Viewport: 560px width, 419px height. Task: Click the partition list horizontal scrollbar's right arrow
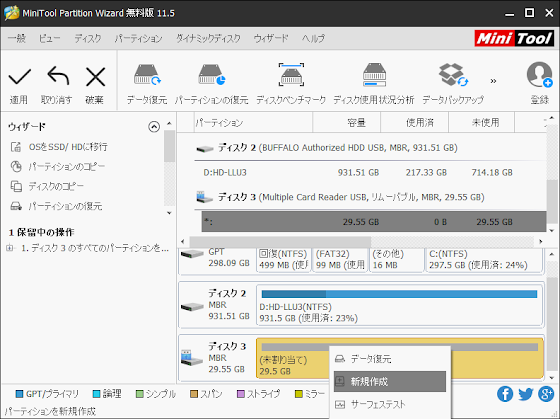(540, 241)
